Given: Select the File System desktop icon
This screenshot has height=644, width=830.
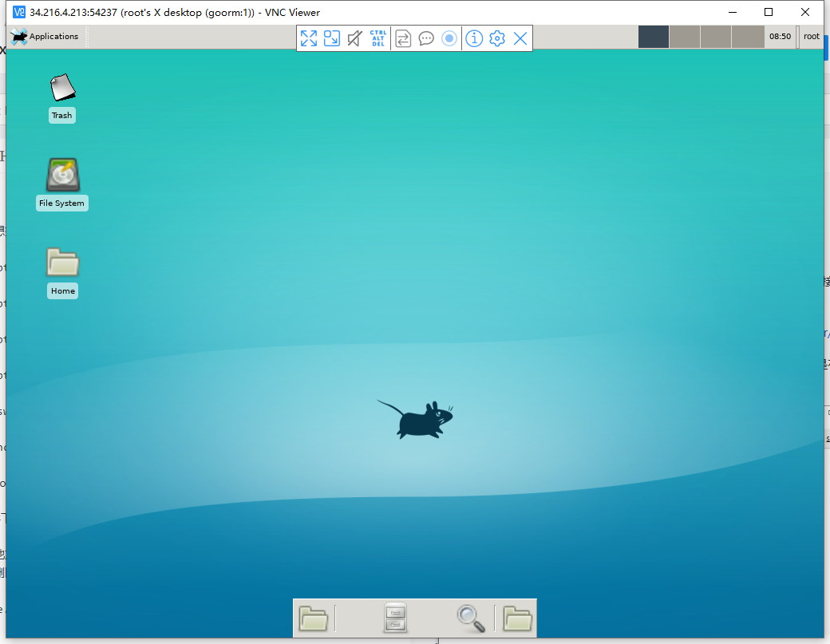Looking at the screenshot, I should (62, 184).
